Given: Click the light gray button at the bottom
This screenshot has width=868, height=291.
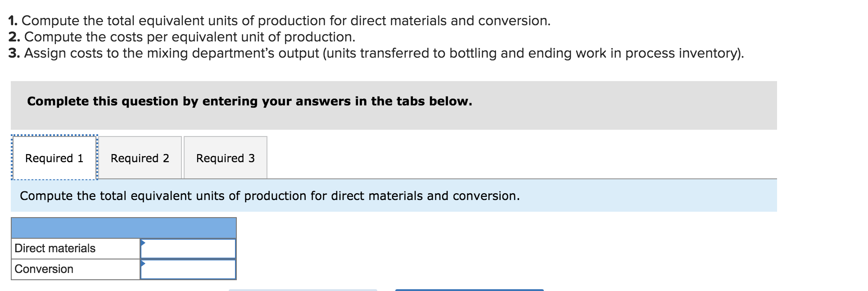Looking at the screenshot, I should pos(303,289).
